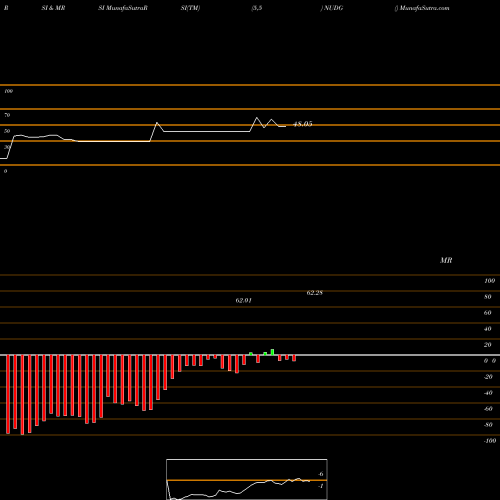Click the RSI 0 axis label
Screen dimensions: 500x500
tap(5, 171)
